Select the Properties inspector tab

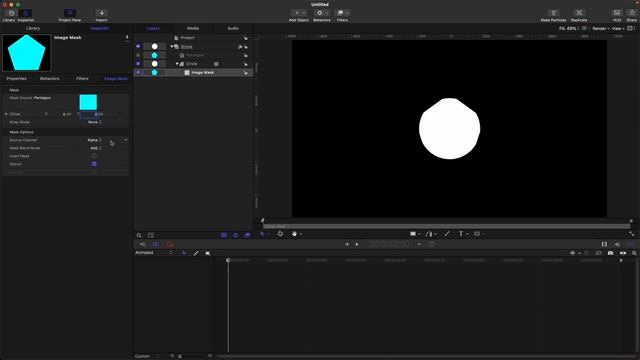tap(16, 78)
